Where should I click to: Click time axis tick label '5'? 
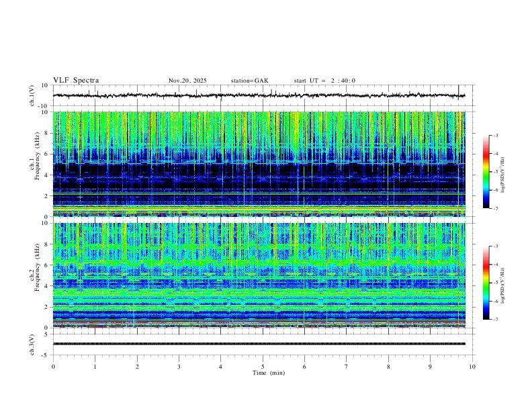(x=263, y=367)
